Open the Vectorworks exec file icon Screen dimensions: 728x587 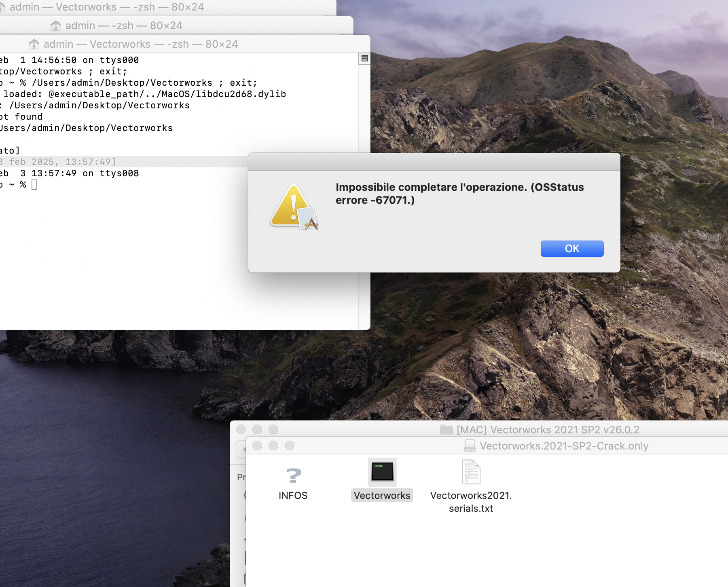(382, 472)
